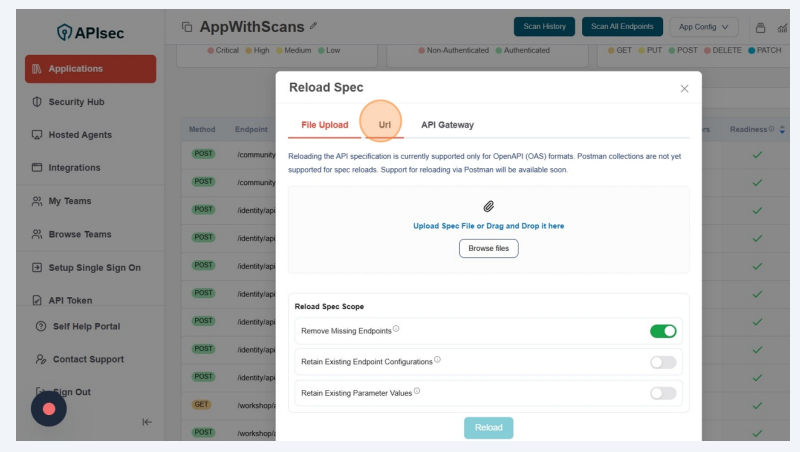Click the red record button
Screen dimensions: 800x452
pyautogui.click(x=49, y=409)
